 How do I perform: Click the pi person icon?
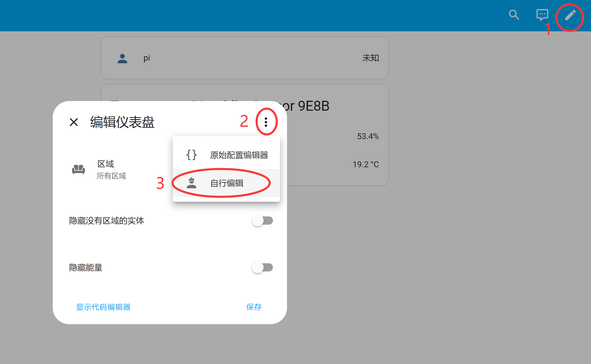pos(122,58)
